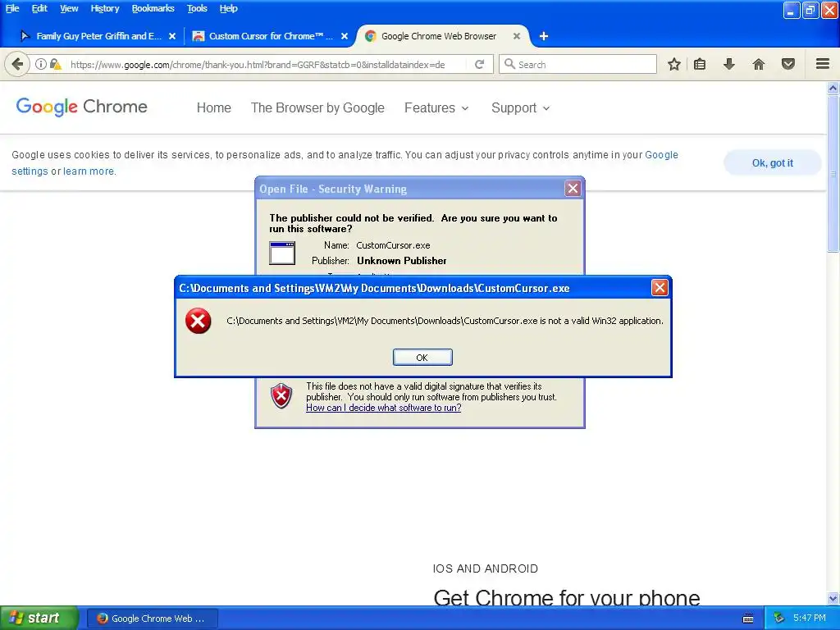Grab the vertical scrollbar thumb

[833, 173]
